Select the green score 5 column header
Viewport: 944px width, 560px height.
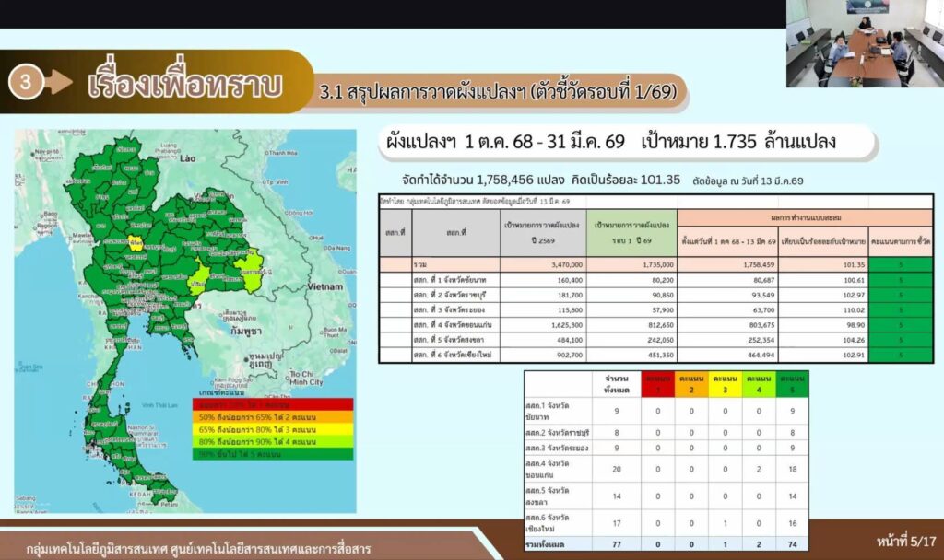[x=792, y=383]
